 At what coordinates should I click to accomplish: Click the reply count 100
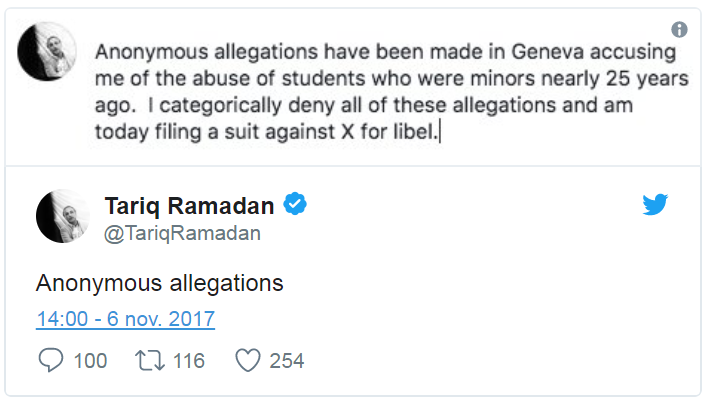(90, 360)
